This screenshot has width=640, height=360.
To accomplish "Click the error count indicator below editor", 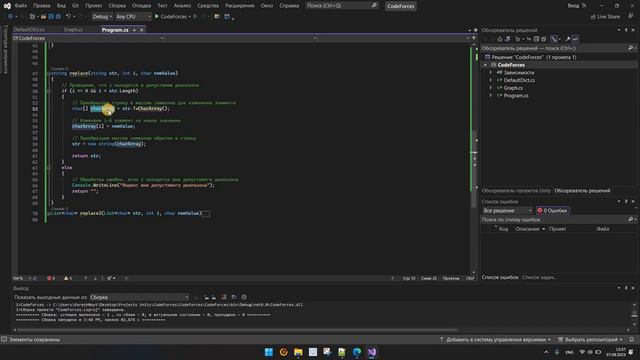I will pos(51,278).
